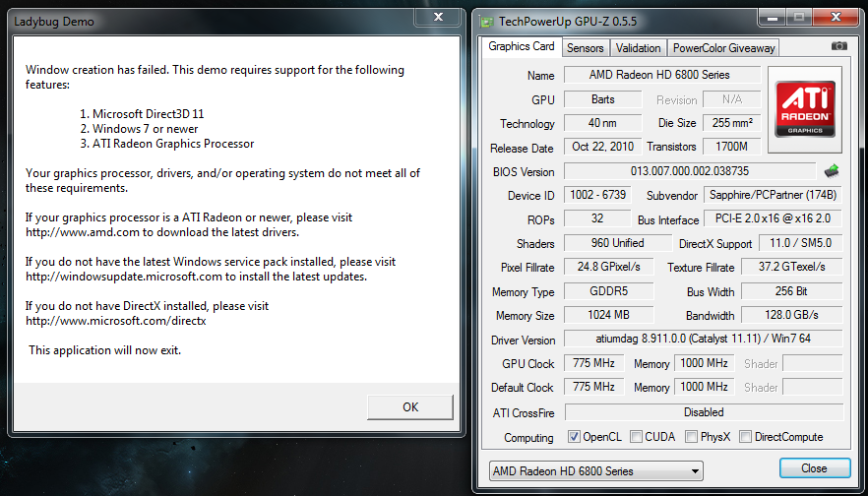
Task: Open the AMD Radeon HD 6800 Series dropdown
Action: (x=596, y=471)
